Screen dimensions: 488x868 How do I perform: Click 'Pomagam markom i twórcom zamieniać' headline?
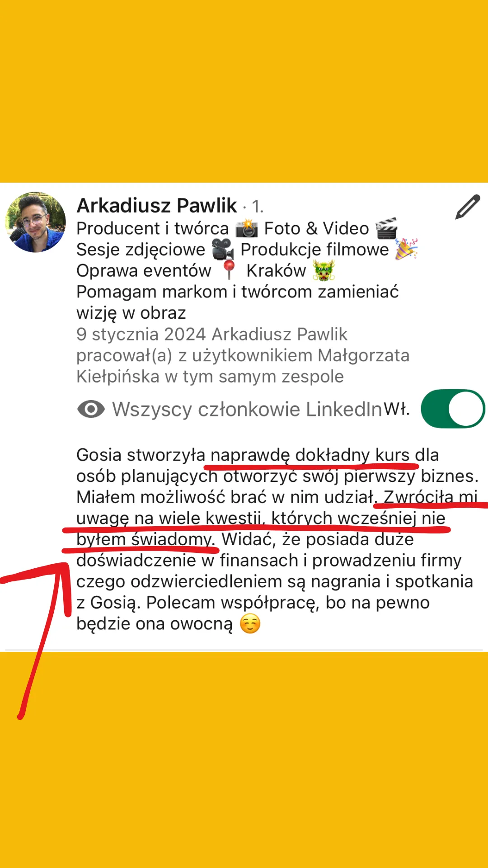pos(238,292)
